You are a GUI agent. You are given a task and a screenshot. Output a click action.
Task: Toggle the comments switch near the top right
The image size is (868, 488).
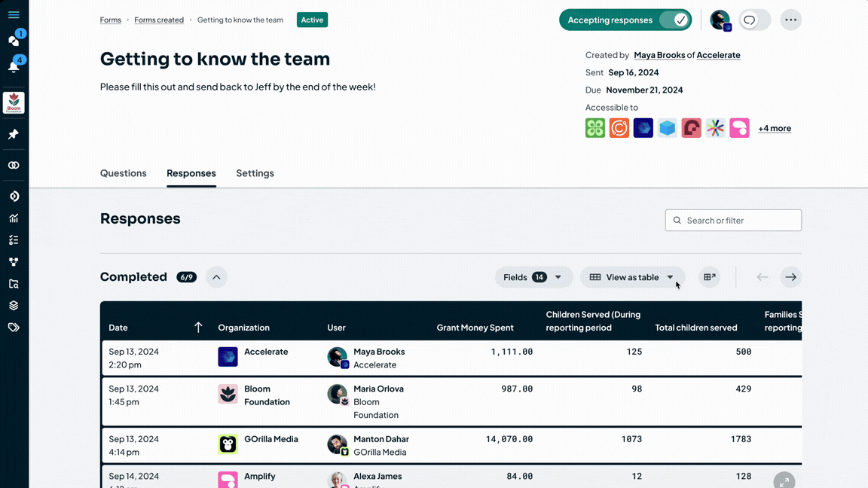pyautogui.click(x=755, y=20)
